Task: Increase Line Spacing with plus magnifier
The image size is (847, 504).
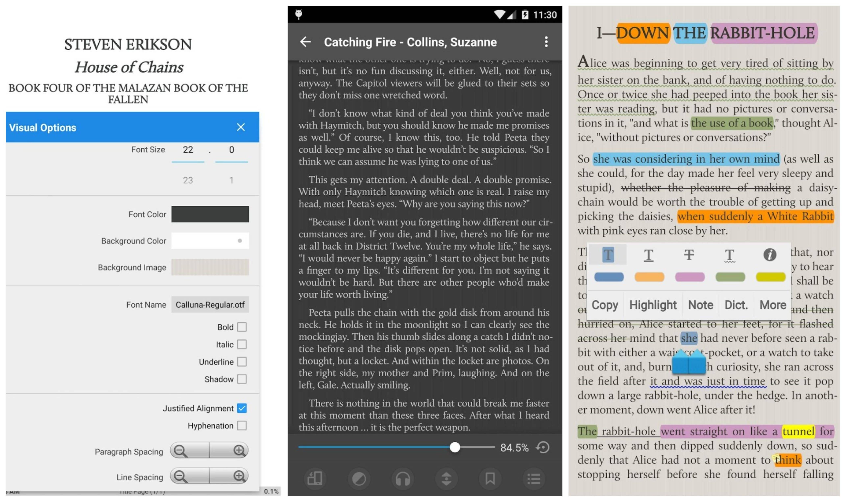Action: (x=239, y=476)
